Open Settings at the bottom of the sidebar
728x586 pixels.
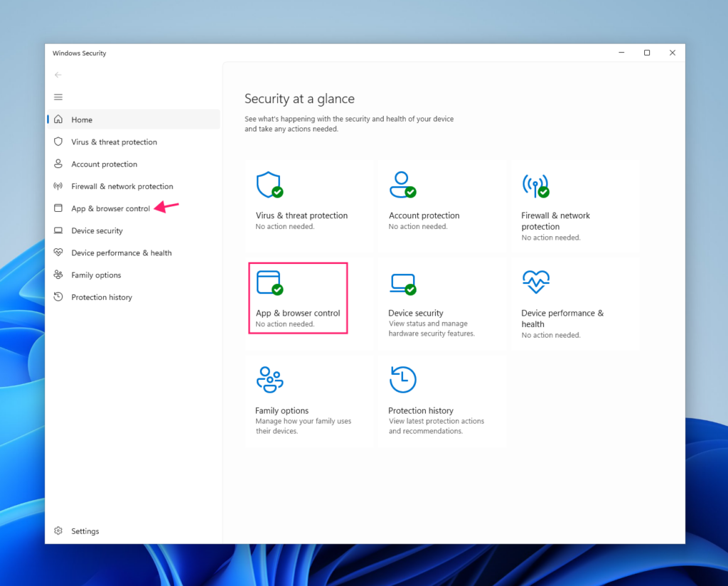(x=134, y=531)
